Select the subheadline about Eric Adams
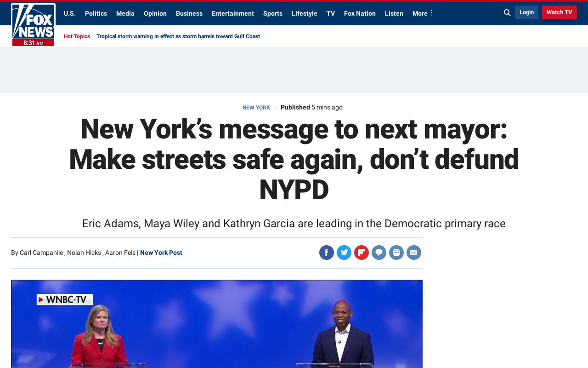Screen dimensions: 588x368 (294, 224)
